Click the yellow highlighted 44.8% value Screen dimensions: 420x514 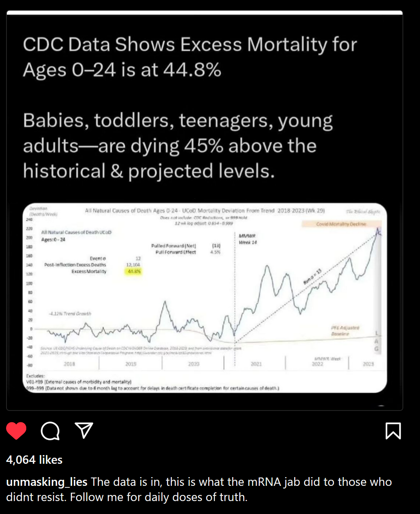click(x=134, y=271)
